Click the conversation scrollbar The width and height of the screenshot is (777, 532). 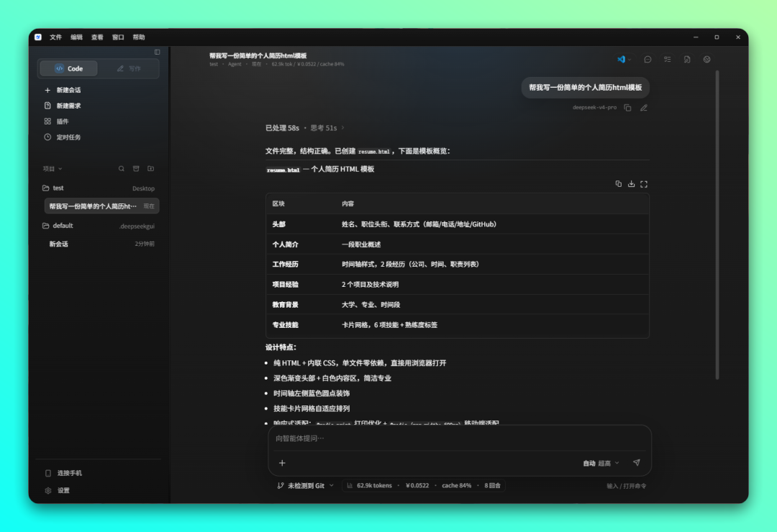(717, 226)
